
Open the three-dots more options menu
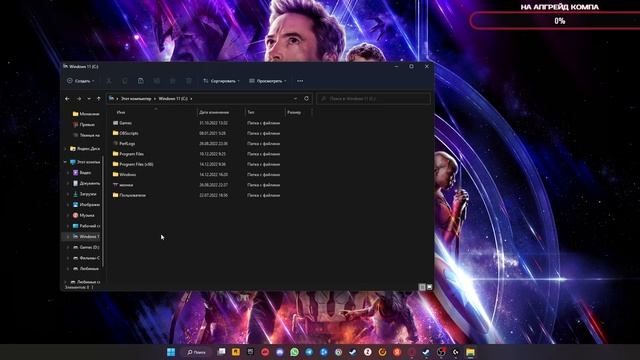point(300,81)
